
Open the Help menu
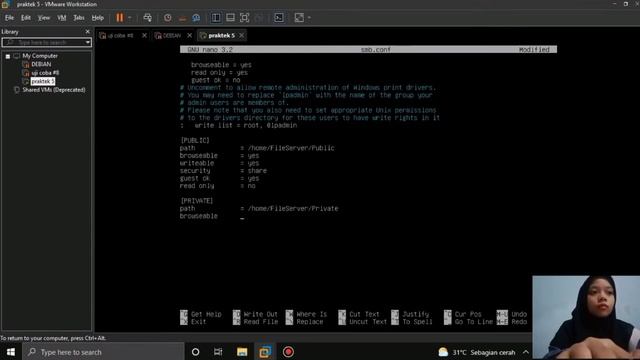(x=98, y=18)
